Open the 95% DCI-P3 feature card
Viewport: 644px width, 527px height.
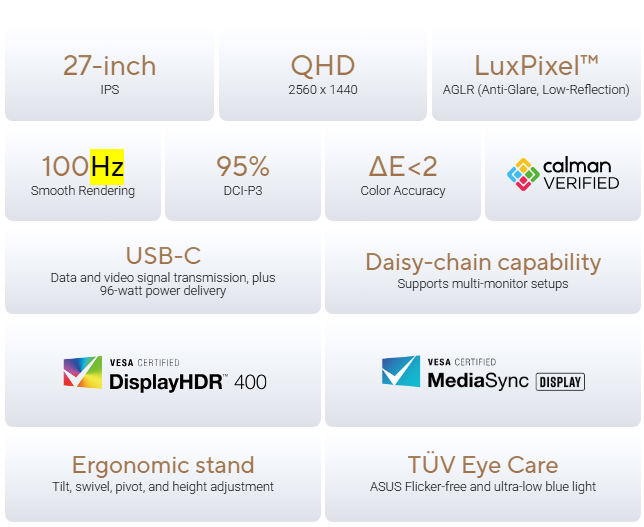[242, 174]
